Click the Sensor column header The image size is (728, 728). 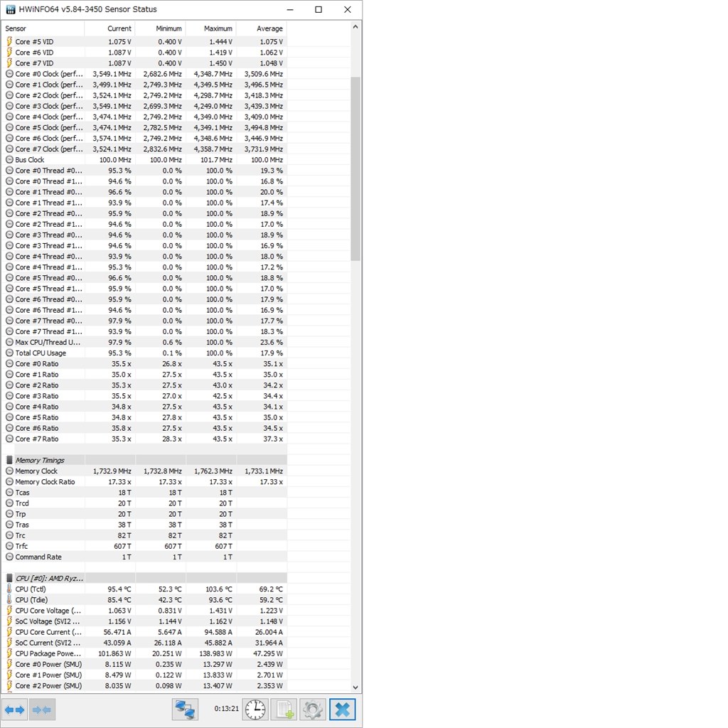pos(43,28)
